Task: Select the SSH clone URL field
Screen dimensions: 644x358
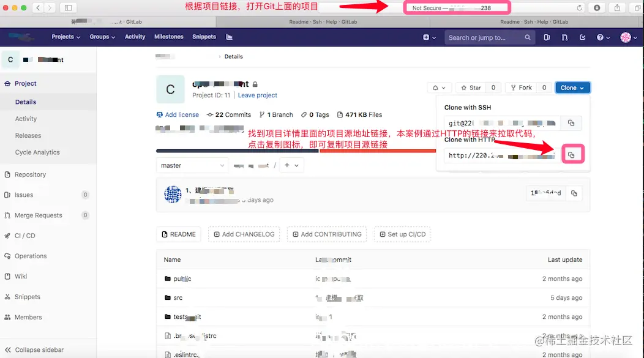Action: (503, 123)
